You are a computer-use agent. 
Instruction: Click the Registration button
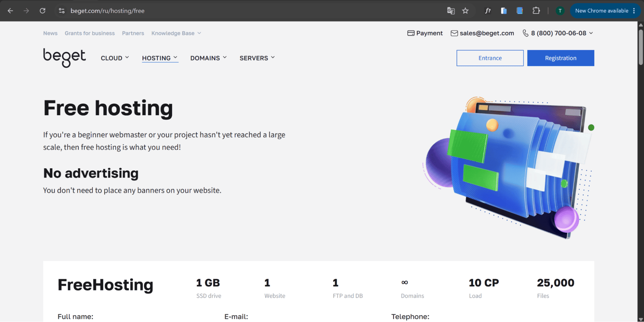(561, 58)
